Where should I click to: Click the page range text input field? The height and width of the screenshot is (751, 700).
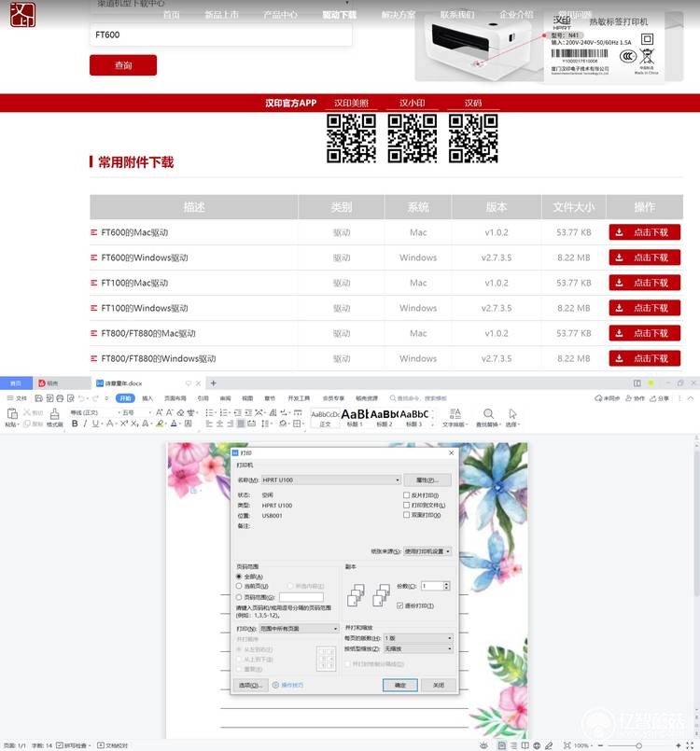click(301, 597)
